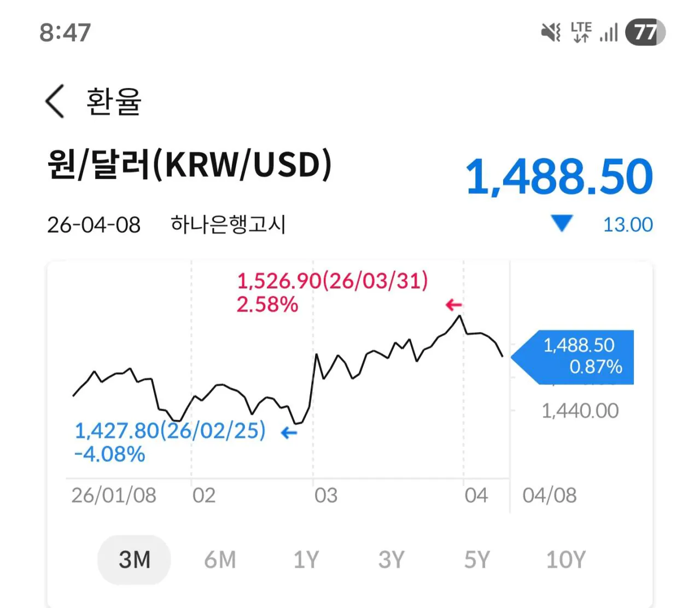This screenshot has height=608, width=700.
Task: Show the 5Y chart range
Action: click(477, 560)
